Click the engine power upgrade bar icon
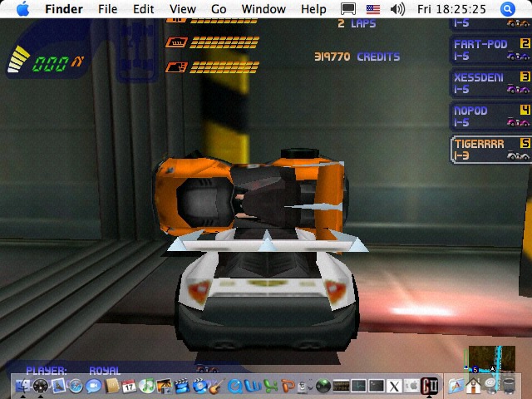The height and width of the screenshot is (399, 532). click(x=176, y=42)
